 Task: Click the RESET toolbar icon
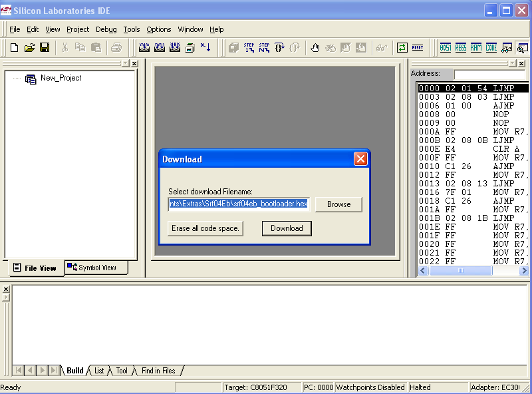(x=418, y=47)
